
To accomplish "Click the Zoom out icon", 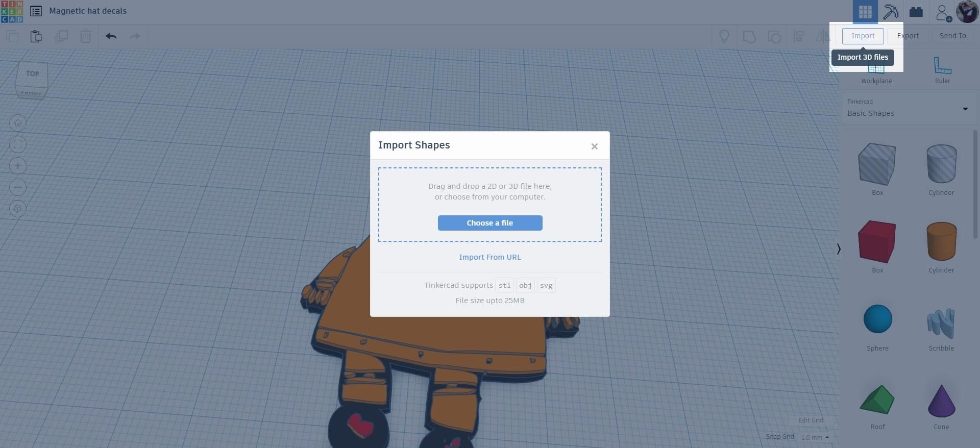I will point(18,188).
